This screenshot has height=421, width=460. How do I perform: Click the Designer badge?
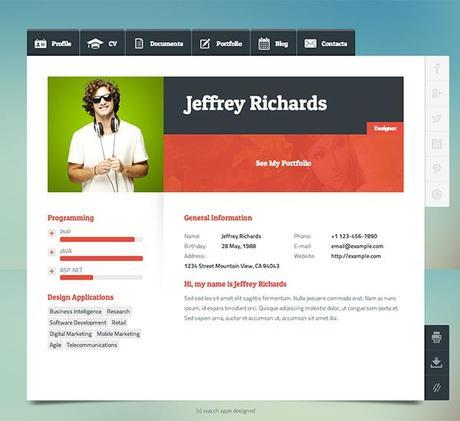[385, 128]
